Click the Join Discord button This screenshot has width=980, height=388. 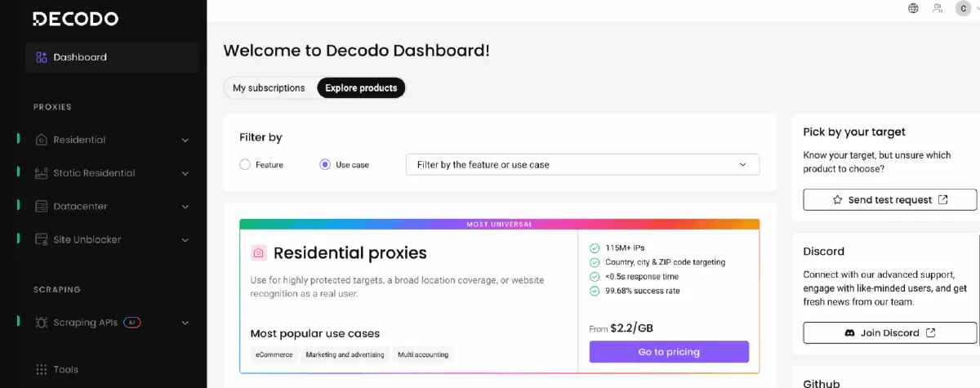889,332
